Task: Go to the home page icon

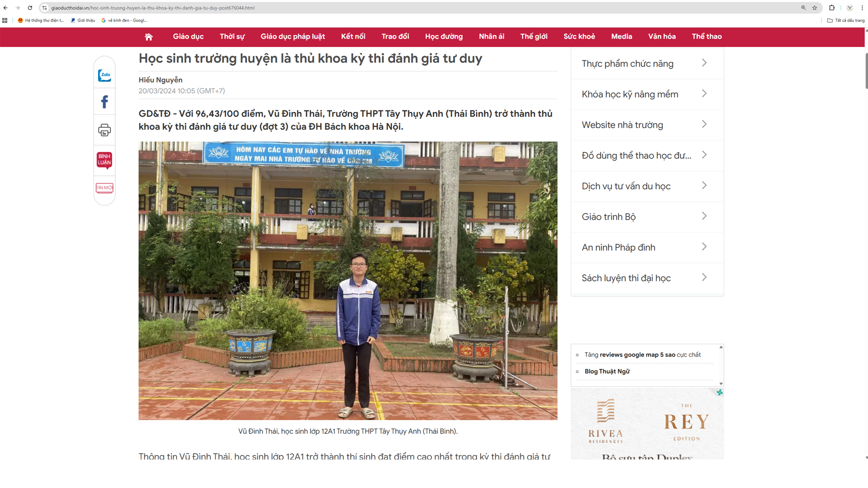Action: pos(149,37)
